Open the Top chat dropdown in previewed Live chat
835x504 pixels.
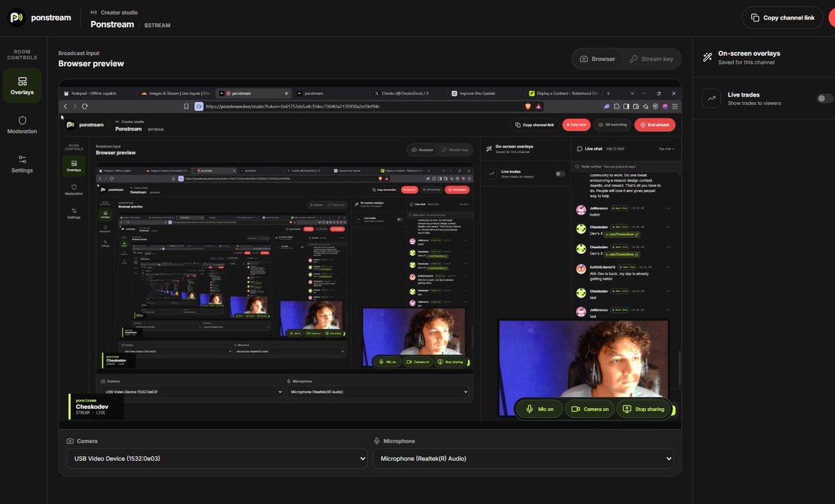tap(667, 149)
